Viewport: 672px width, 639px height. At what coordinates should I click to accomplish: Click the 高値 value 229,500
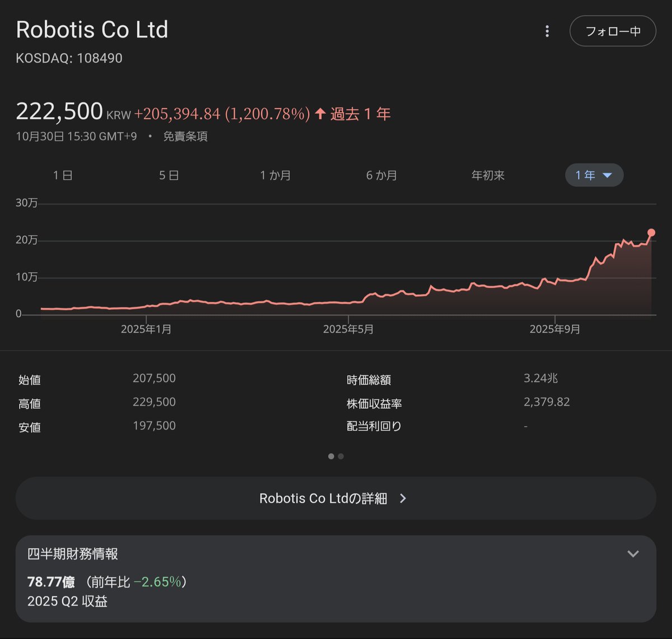pyautogui.click(x=154, y=402)
